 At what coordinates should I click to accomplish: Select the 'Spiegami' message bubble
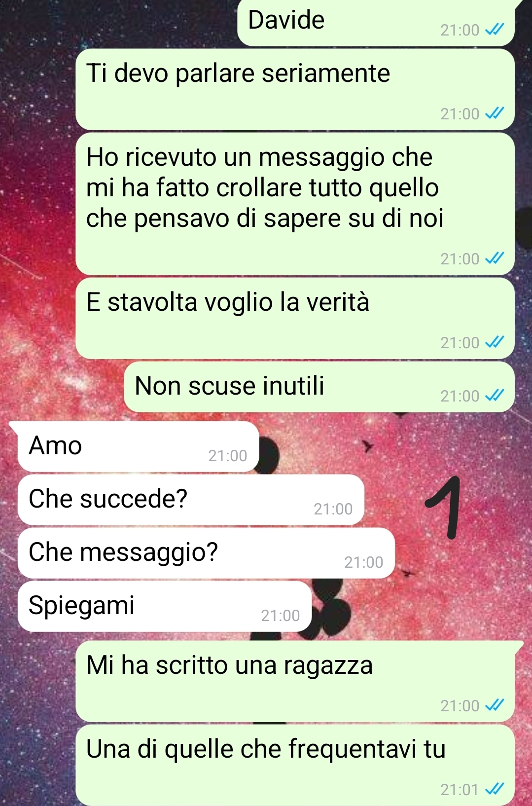(x=165, y=607)
